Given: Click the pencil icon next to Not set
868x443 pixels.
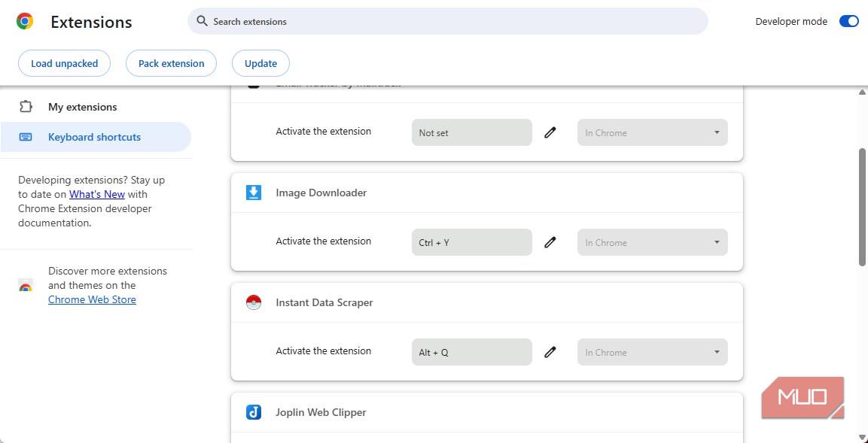Looking at the screenshot, I should (x=550, y=132).
